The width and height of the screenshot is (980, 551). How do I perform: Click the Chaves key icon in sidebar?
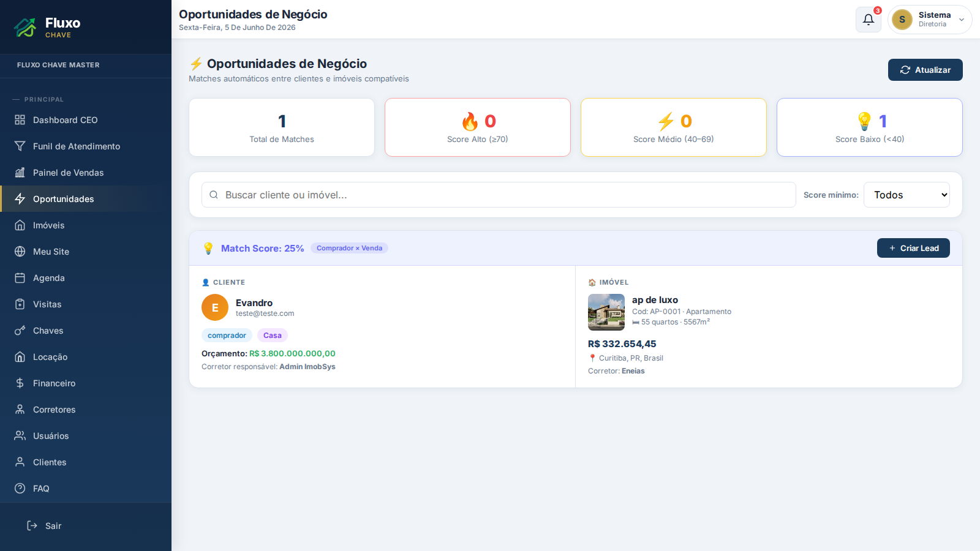coord(20,331)
